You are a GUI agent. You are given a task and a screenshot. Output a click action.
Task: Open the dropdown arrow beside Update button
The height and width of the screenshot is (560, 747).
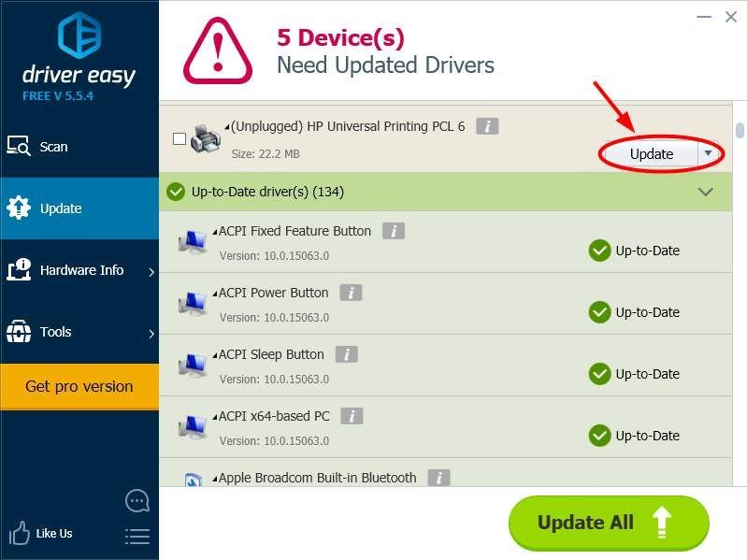708,153
